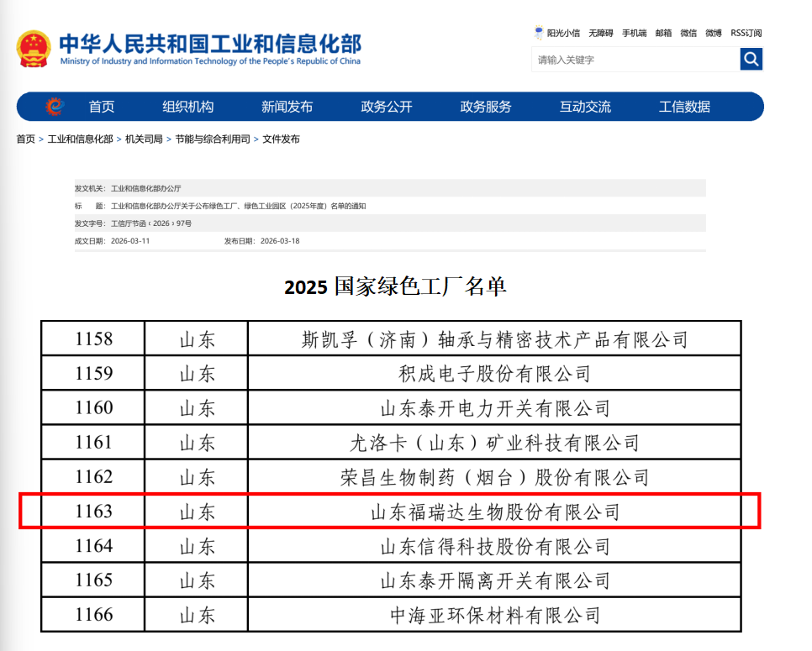Screen dimensions: 812x651
Task: Open the 微博 Weibo channel
Action: (x=712, y=33)
